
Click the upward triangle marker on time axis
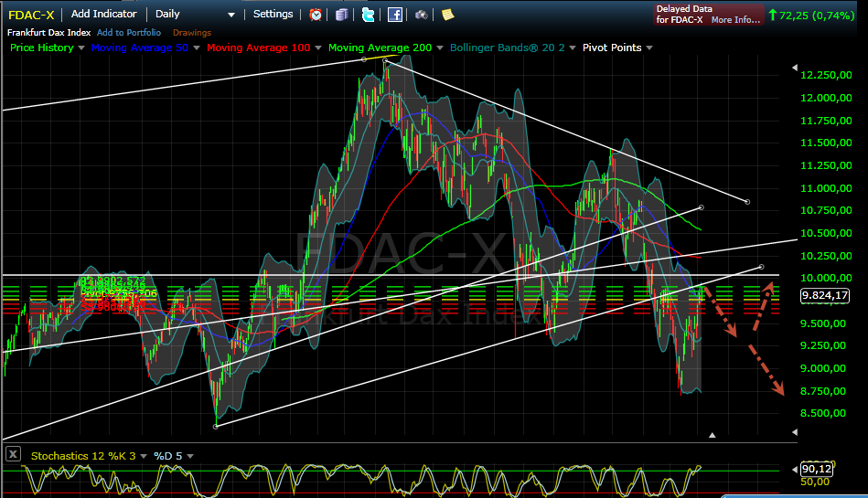click(x=712, y=436)
